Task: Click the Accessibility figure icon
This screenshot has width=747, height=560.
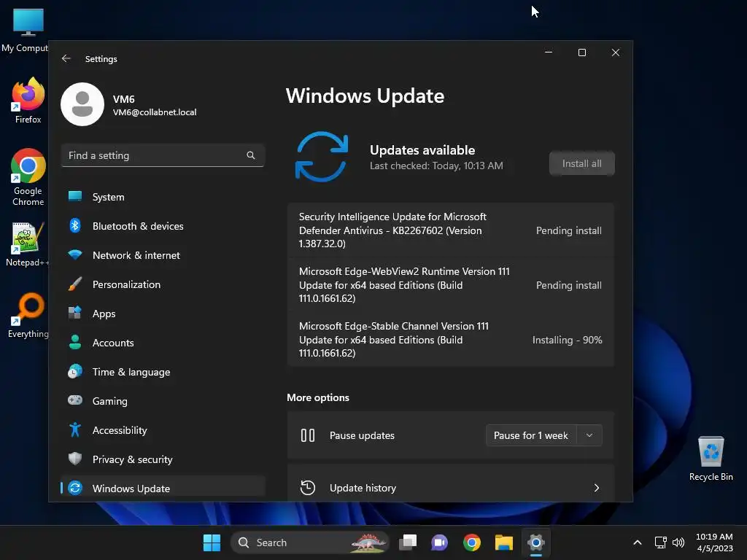Action: tap(75, 429)
